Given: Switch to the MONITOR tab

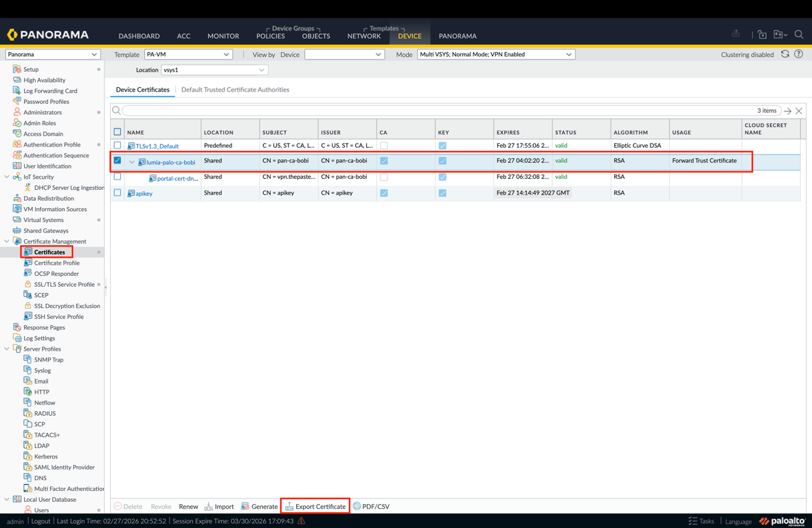Looking at the screenshot, I should (x=223, y=36).
